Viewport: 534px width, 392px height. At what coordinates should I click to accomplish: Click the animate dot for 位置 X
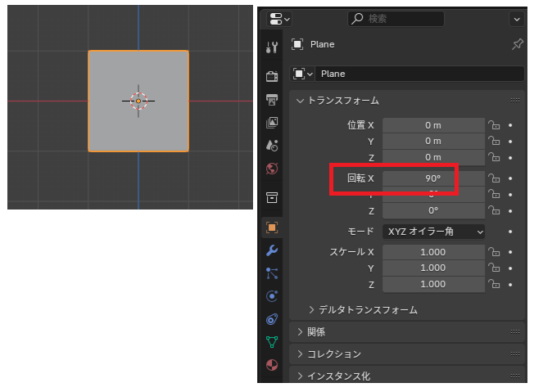(x=510, y=125)
